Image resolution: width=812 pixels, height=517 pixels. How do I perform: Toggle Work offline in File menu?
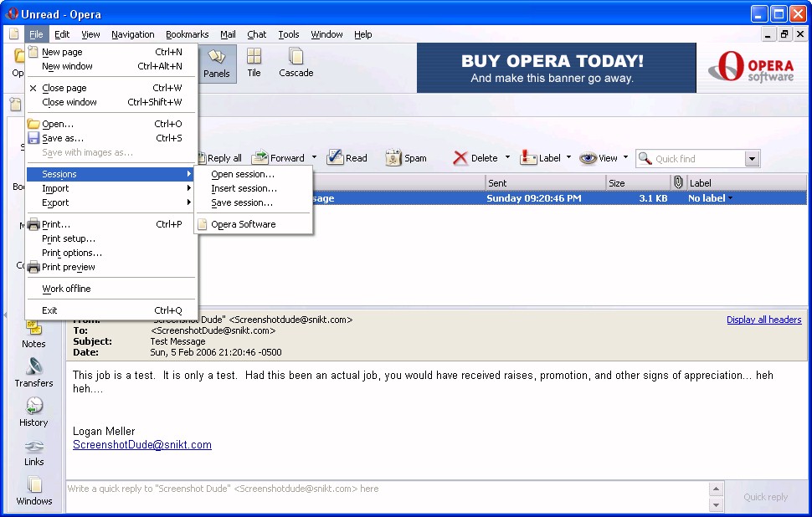(66, 289)
